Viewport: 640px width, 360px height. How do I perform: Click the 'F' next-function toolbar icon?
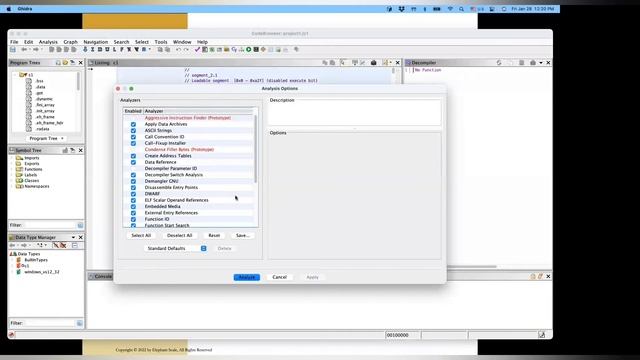click(x=122, y=50)
